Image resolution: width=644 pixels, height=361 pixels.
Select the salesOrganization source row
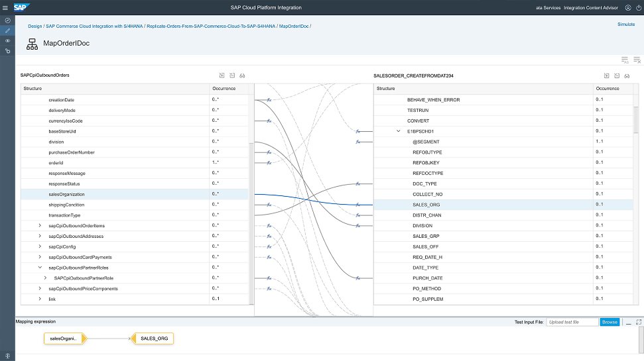coord(135,194)
